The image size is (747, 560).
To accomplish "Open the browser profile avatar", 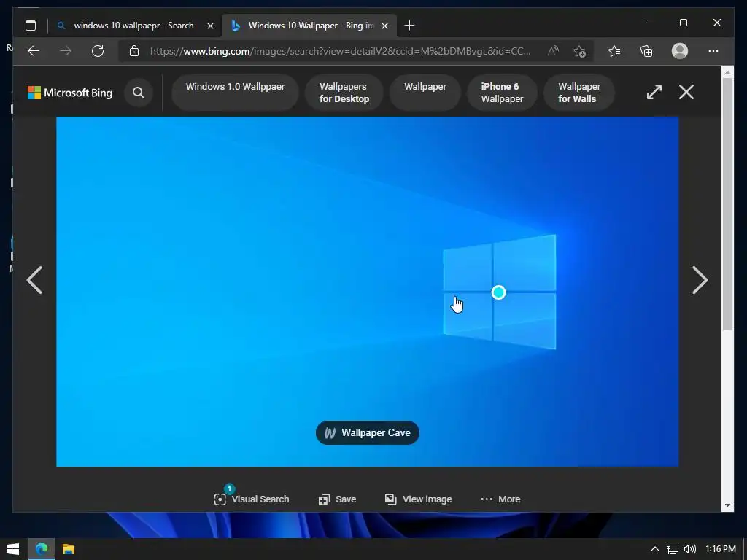I will click(x=680, y=51).
